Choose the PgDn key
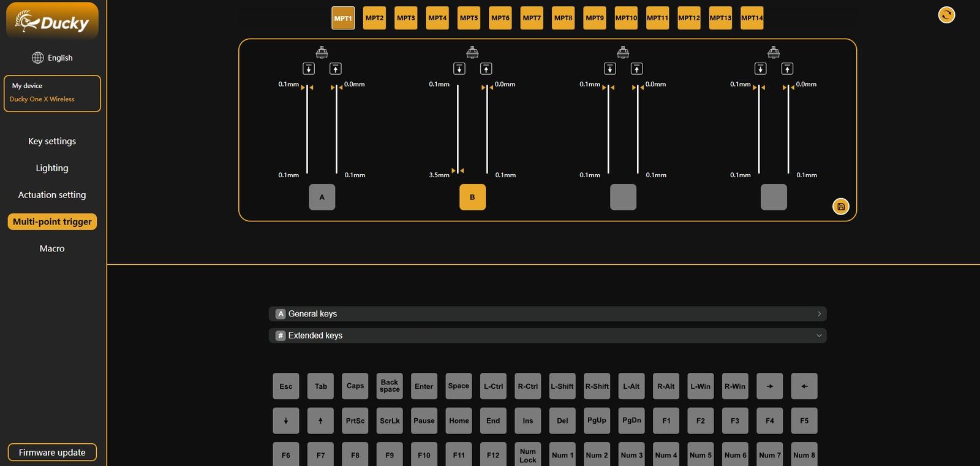This screenshot has height=466, width=980. click(631, 421)
